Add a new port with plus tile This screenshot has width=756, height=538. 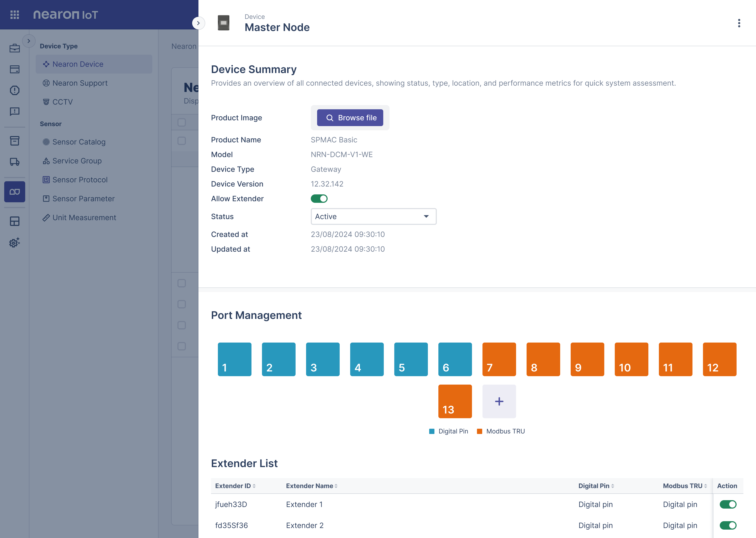coord(499,401)
